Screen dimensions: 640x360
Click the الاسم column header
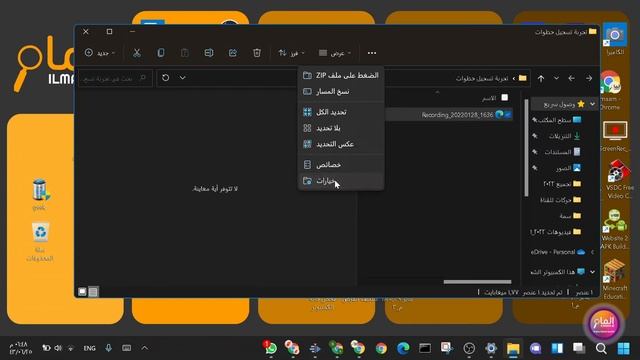point(489,98)
